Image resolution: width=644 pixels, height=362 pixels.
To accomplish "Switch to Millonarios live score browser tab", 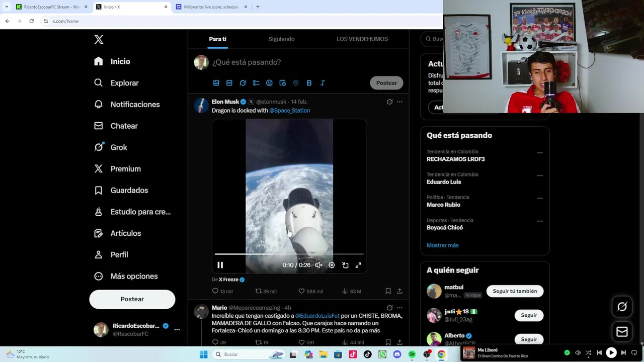I will (211, 7).
